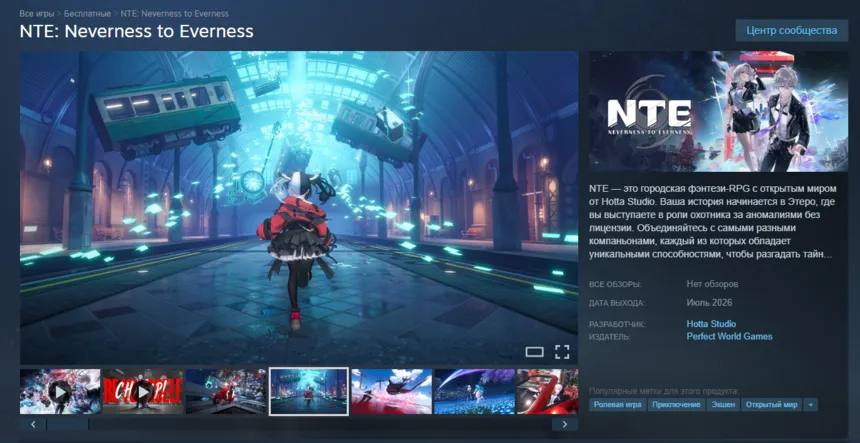Viewport: 860px width, 443px height.
Task: Click NTE: Neverness to Everness breadcrumb
Action: click(174, 13)
